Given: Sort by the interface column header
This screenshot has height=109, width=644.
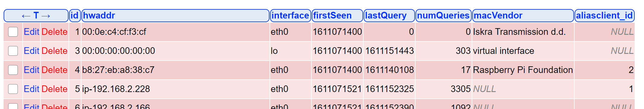Looking at the screenshot, I should pos(290,15).
